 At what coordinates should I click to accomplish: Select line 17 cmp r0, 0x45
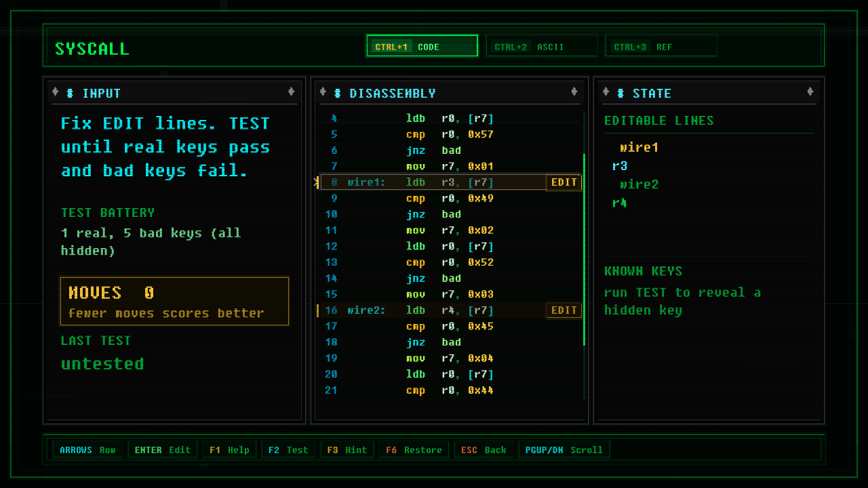[450, 327]
